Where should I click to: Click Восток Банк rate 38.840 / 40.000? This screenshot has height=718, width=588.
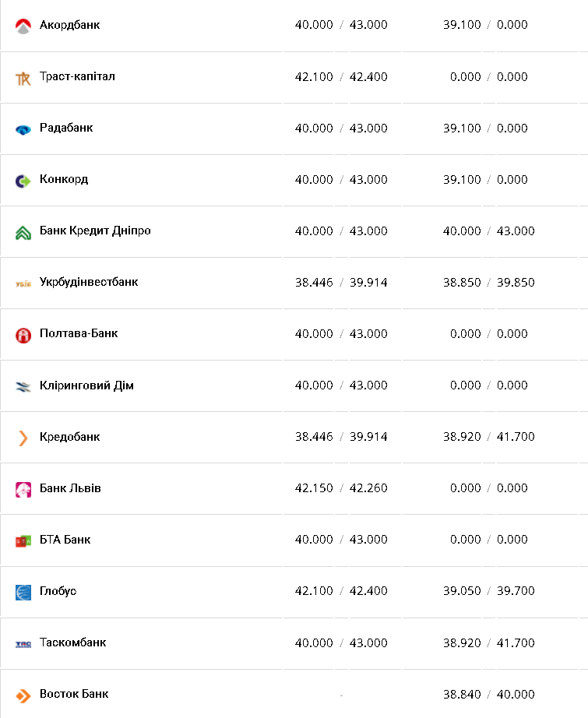tap(489, 694)
